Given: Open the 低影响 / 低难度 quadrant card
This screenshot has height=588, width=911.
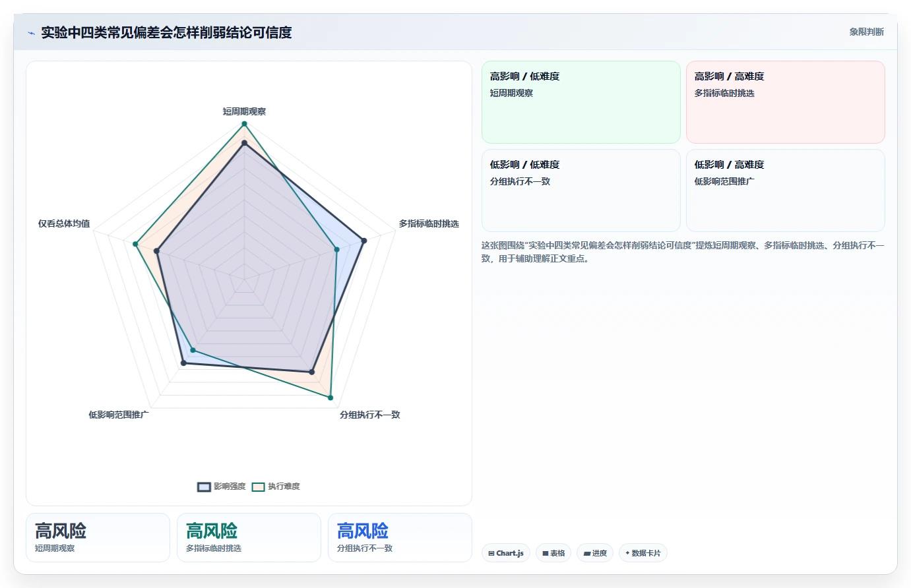Looking at the screenshot, I should (x=581, y=191).
